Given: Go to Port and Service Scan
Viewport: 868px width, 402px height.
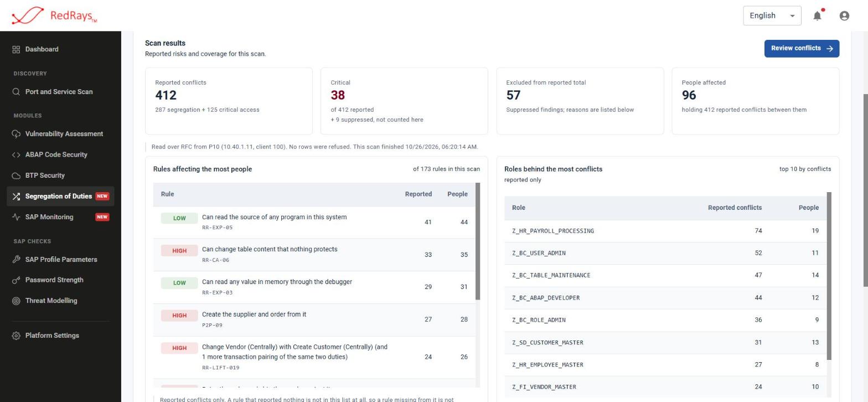Looking at the screenshot, I should click(60, 92).
